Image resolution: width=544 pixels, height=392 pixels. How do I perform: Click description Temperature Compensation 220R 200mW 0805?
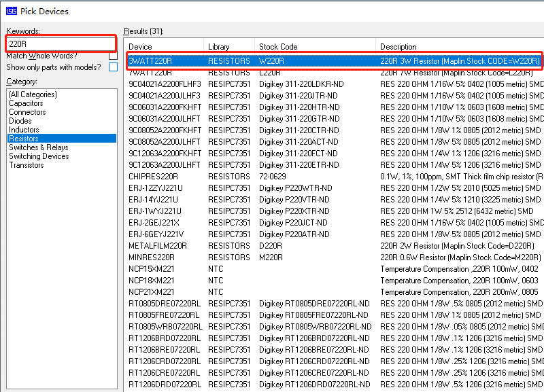click(x=460, y=292)
